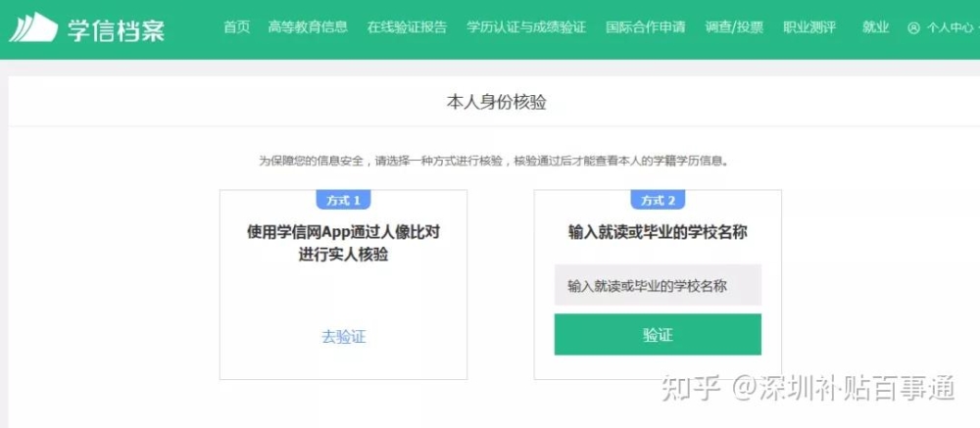Click the 去验证 link in 方式 1
Viewport: 980px width, 428px height.
pos(344,337)
